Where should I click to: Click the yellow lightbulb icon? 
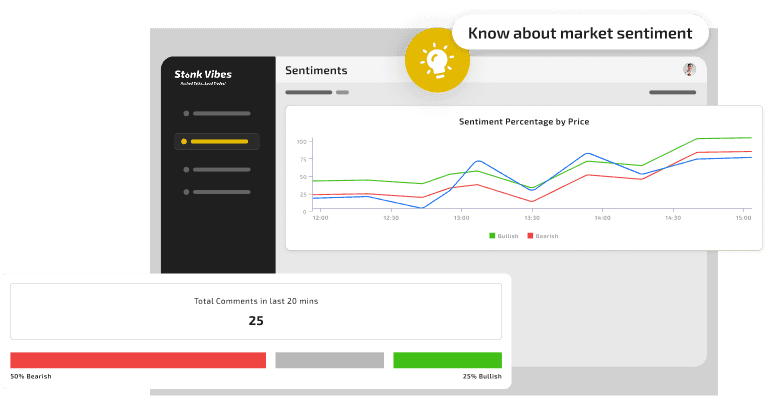pyautogui.click(x=437, y=60)
